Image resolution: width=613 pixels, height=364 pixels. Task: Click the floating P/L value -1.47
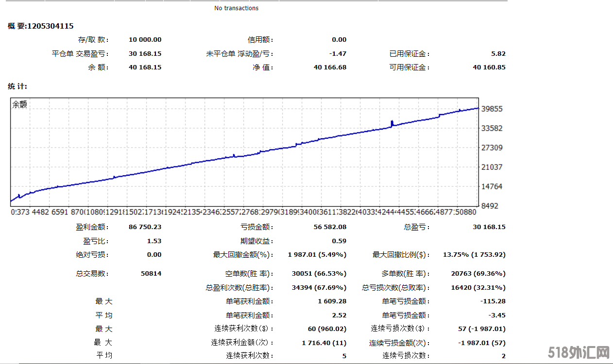pyautogui.click(x=338, y=54)
